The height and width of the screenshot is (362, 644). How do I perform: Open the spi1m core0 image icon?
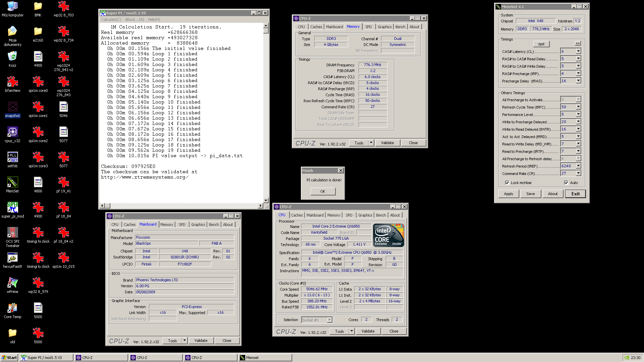click(38, 84)
